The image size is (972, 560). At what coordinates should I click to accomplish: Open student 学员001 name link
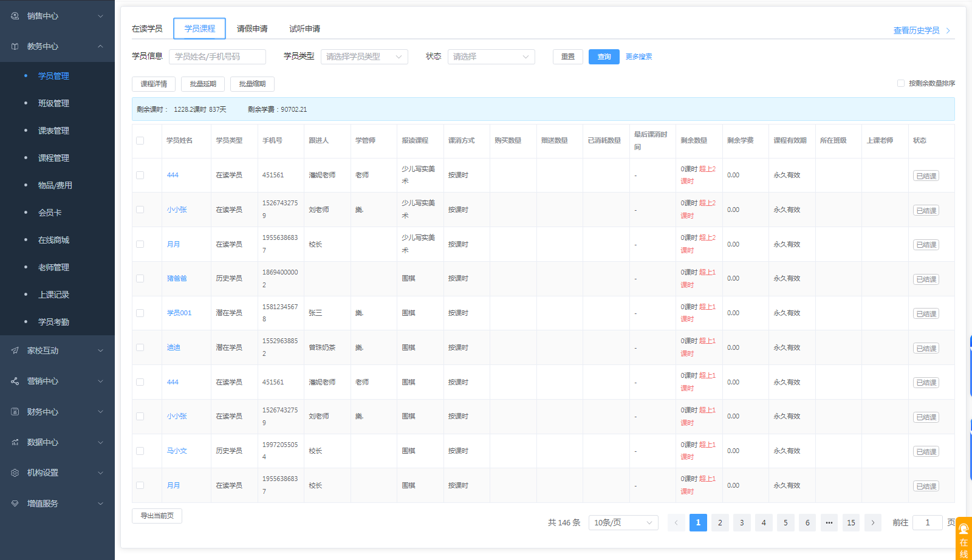179,313
